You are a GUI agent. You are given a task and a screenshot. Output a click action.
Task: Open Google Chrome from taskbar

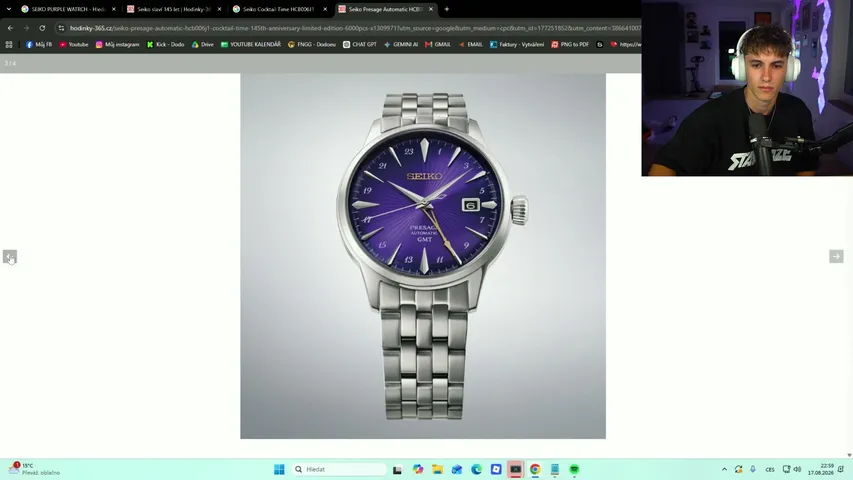point(535,469)
